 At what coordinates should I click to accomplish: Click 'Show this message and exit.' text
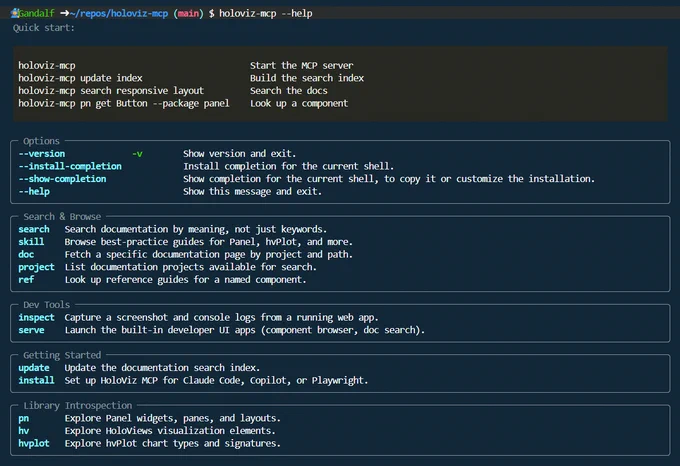pyautogui.click(x=252, y=191)
